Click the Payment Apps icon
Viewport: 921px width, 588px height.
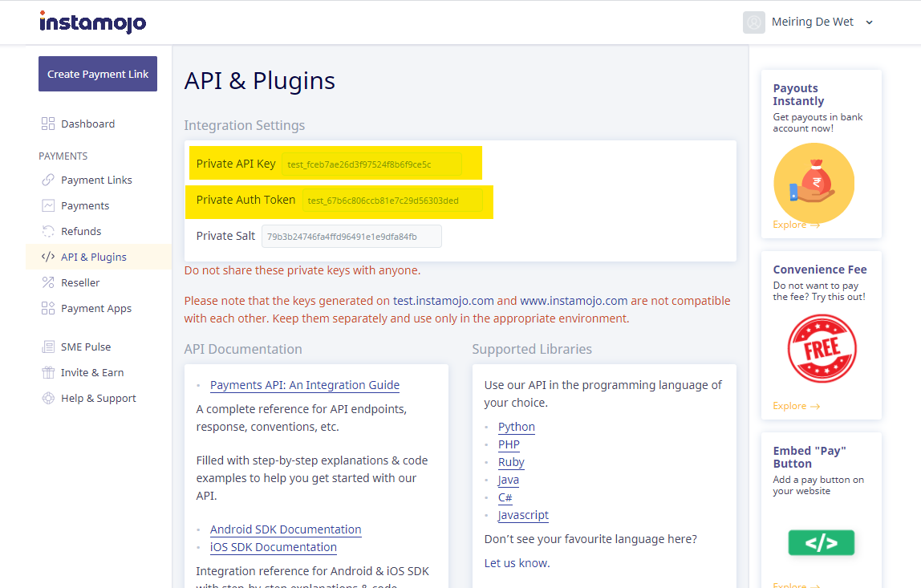(x=48, y=308)
